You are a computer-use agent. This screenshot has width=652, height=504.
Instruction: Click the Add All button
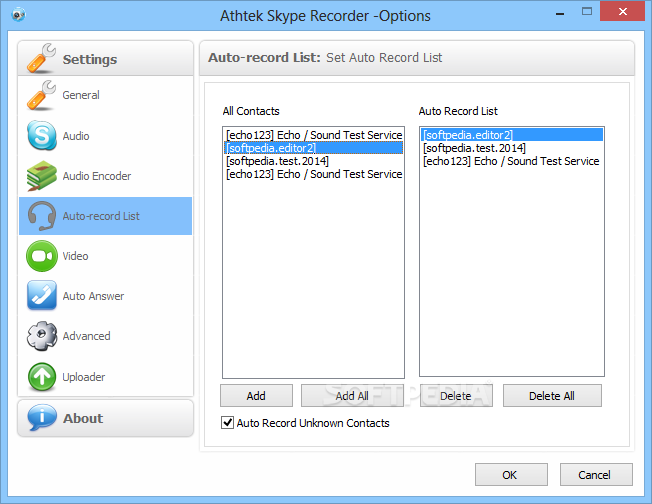coord(352,396)
